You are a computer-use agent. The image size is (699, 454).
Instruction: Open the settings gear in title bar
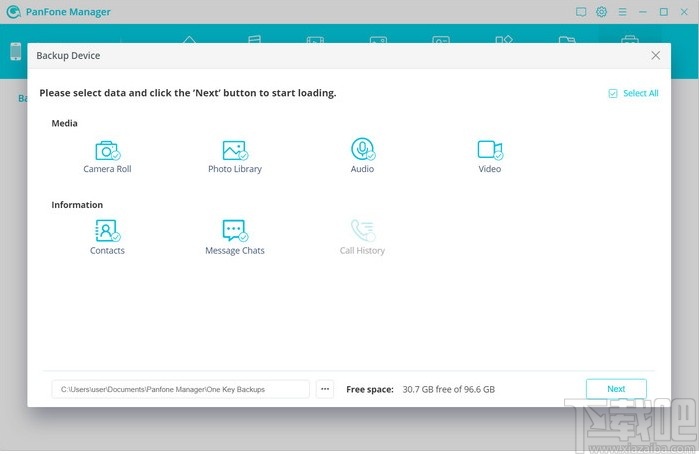[601, 12]
